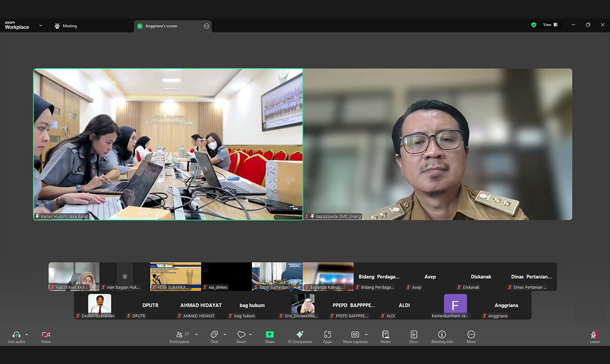
Task: Click the Join audio headphone icon
Action: point(16,335)
